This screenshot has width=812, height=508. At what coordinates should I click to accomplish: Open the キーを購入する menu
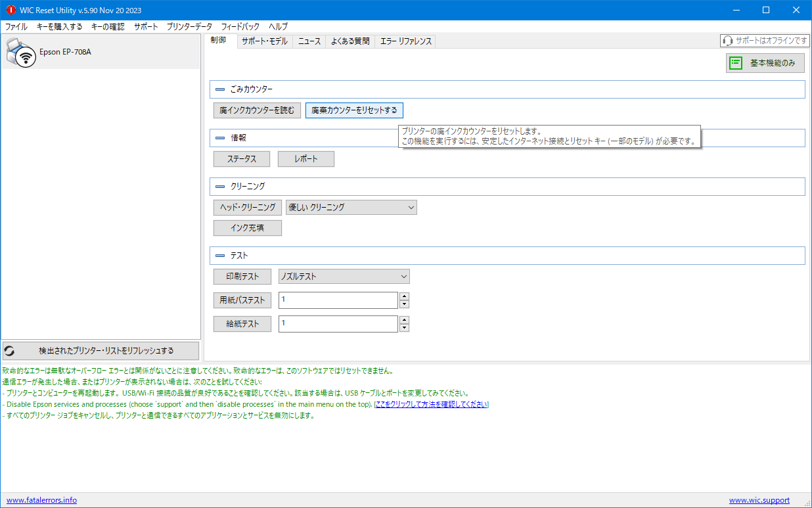click(59, 27)
